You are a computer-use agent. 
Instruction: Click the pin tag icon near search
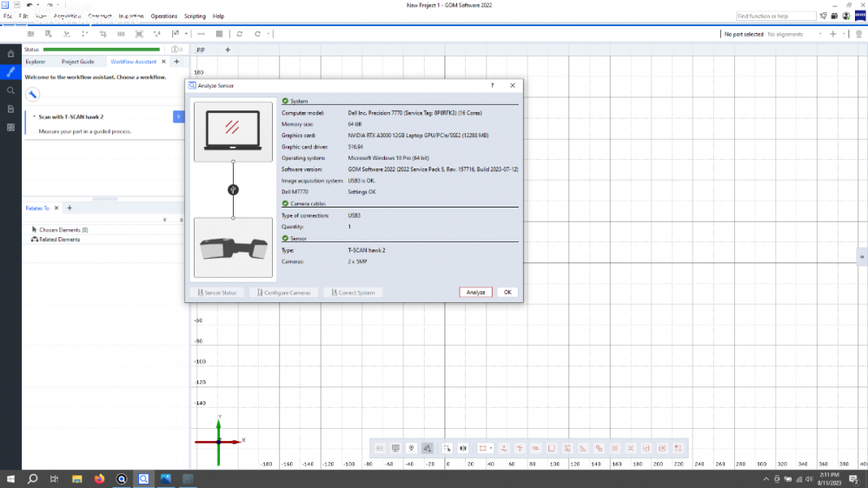pos(823,16)
